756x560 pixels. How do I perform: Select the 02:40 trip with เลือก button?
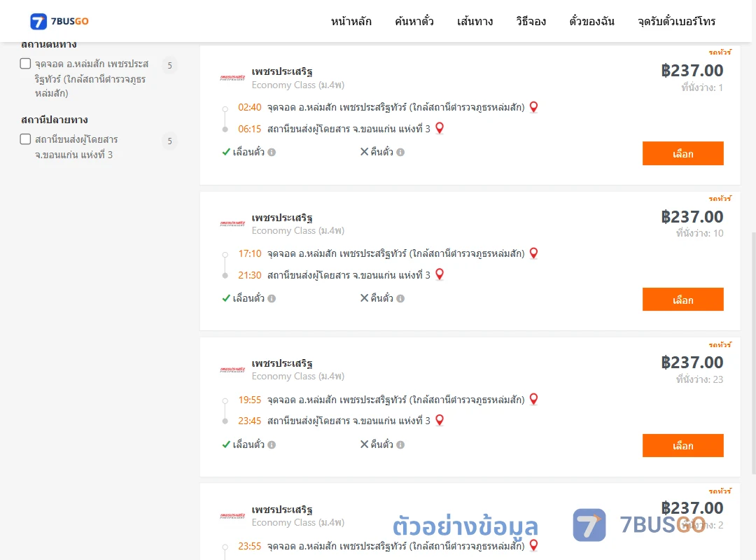[x=682, y=153]
